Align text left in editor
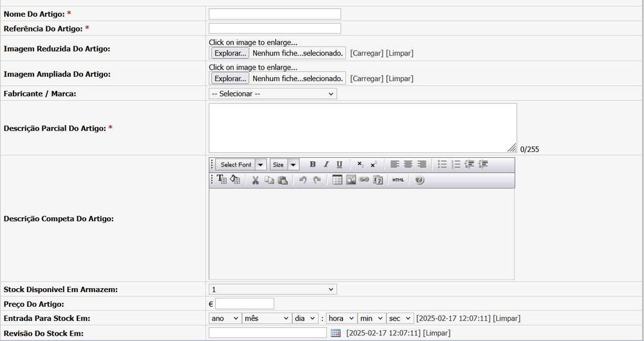Viewport: 644px width, 341px height. point(395,164)
